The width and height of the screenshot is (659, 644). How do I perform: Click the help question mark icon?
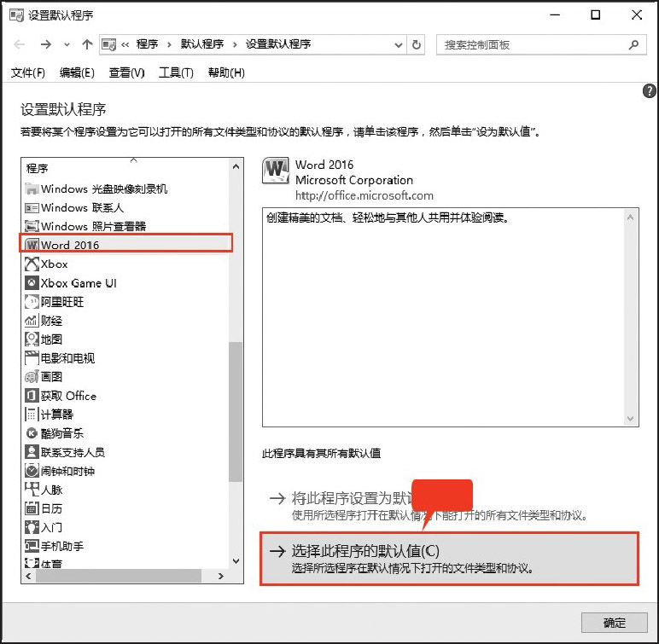coord(649,90)
